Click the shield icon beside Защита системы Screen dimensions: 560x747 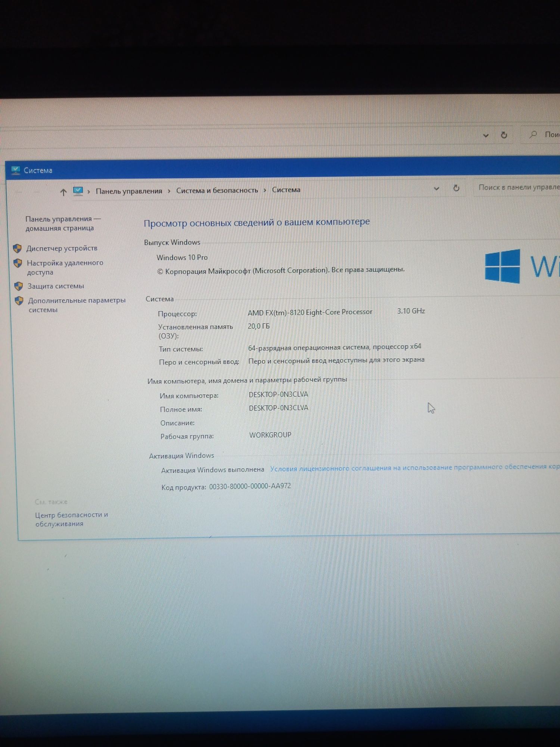[18, 286]
